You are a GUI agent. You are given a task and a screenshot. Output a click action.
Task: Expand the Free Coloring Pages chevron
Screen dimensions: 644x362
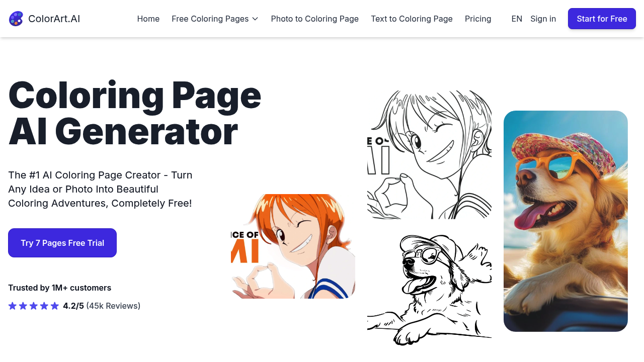(255, 19)
